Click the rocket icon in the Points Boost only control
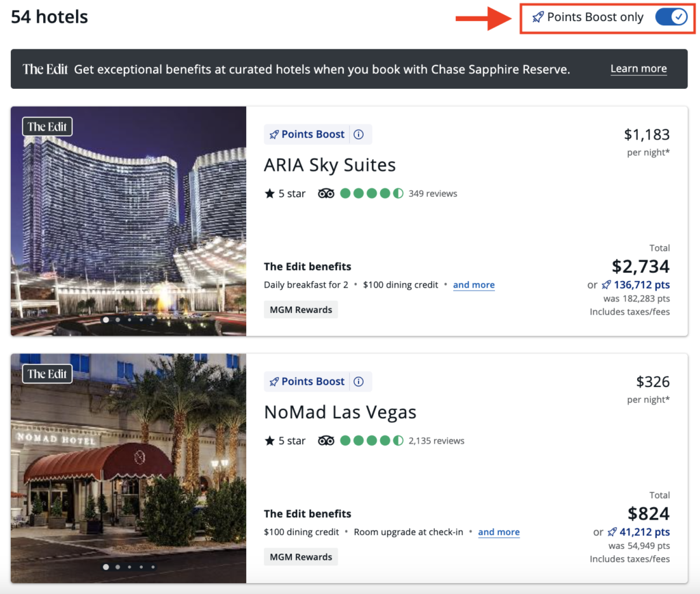The height and width of the screenshot is (594, 700). coord(538,16)
